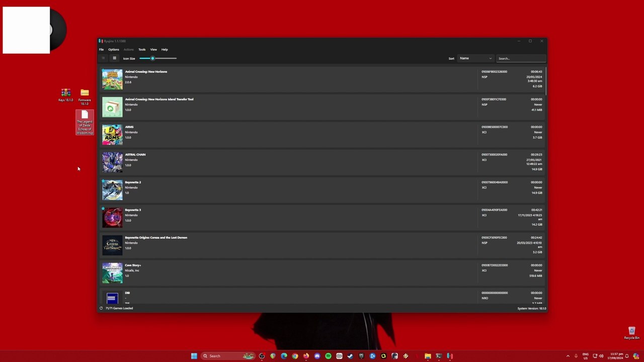Click the refresh games icon in status bar
644x362 pixels.
pyautogui.click(x=101, y=308)
